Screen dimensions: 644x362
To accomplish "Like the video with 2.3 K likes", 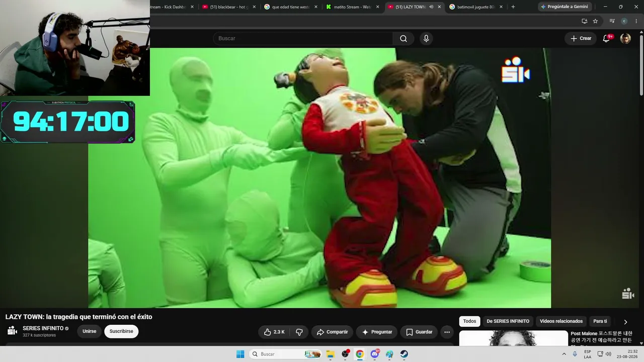I will point(274,332).
